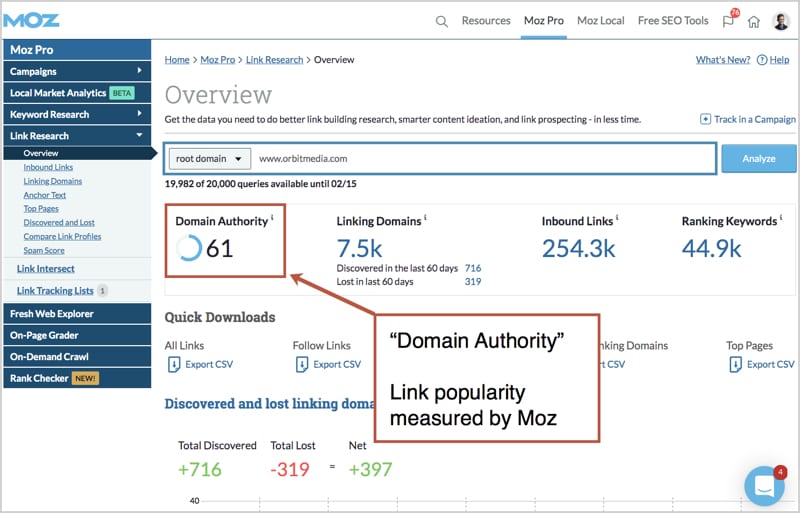This screenshot has height=513, width=800.
Task: Open the Resources menu
Action: [486, 20]
